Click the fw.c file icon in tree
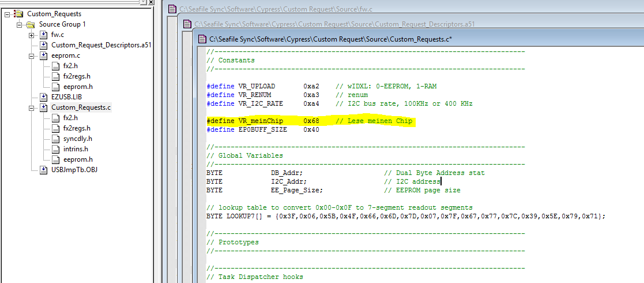 tap(44, 35)
